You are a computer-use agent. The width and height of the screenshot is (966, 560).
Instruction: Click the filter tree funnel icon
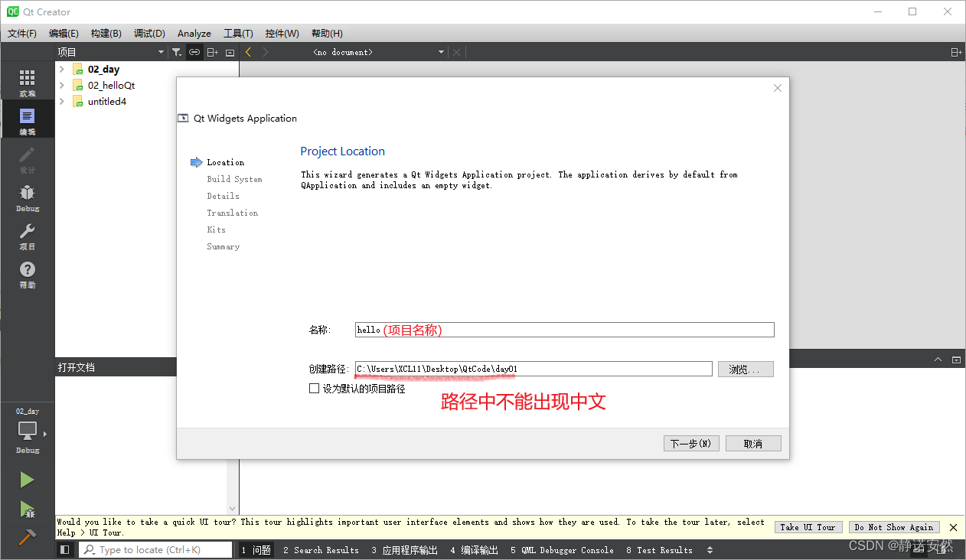coord(177,52)
